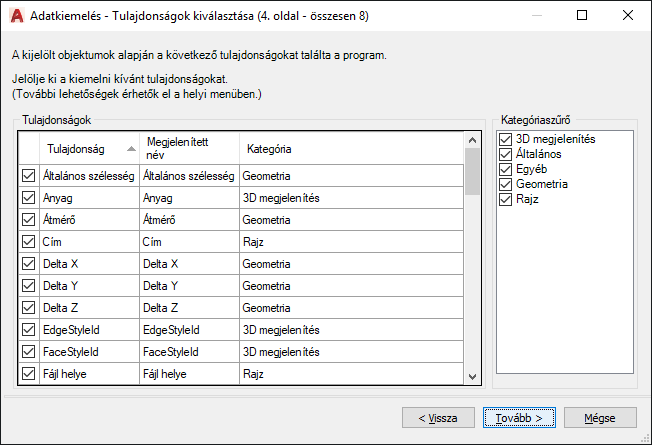
Task: Toggle the Általános category filter
Action: 505,155
